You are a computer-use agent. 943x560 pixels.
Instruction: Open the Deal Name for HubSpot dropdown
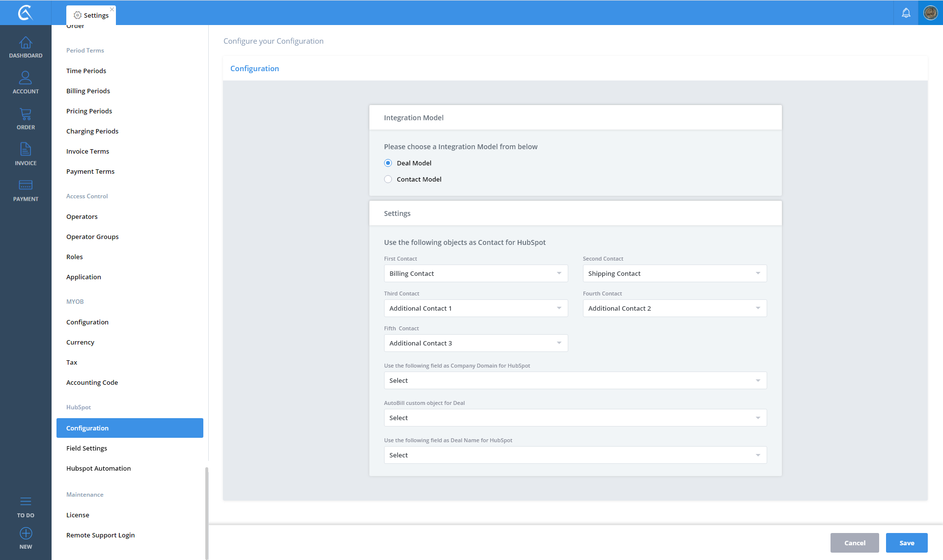[x=575, y=455]
